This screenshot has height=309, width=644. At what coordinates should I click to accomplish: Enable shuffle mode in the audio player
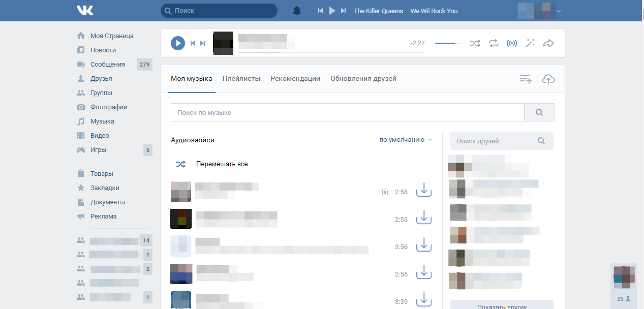(x=475, y=43)
